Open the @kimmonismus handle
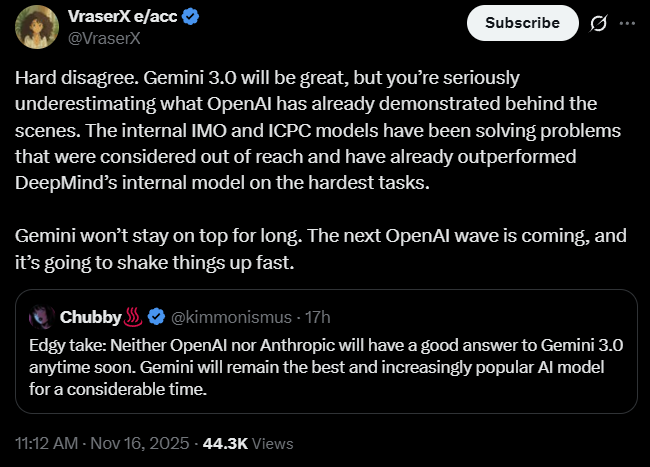The image size is (650, 467). point(231,317)
